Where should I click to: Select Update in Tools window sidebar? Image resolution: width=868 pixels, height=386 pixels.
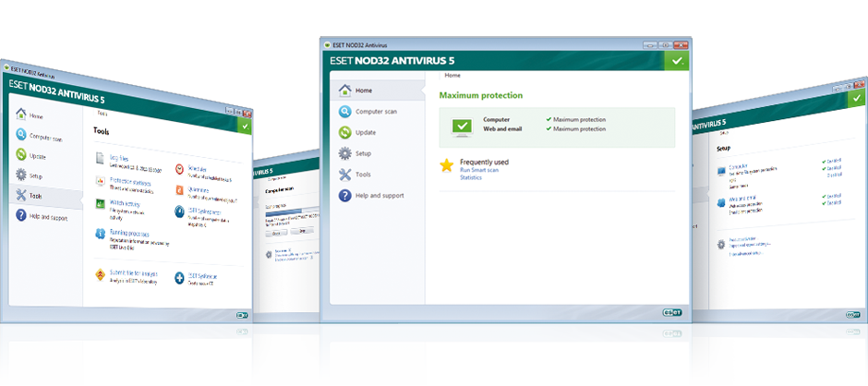[x=38, y=156]
